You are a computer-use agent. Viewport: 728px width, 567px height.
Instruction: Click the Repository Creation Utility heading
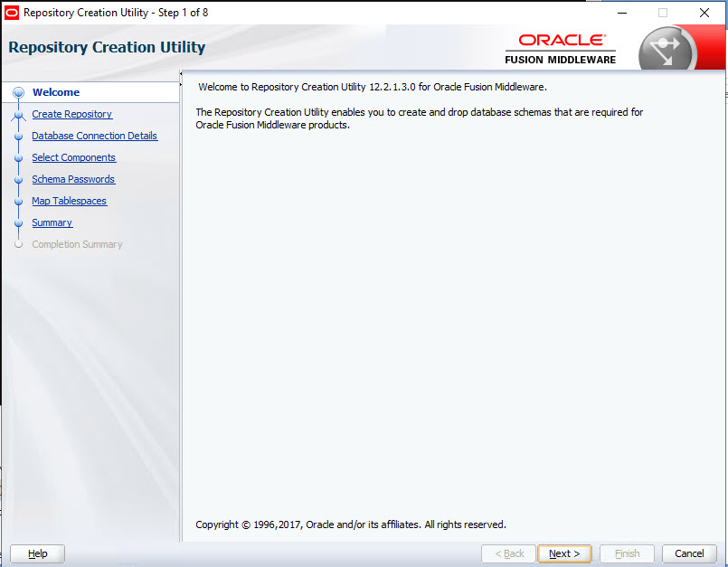click(x=107, y=47)
